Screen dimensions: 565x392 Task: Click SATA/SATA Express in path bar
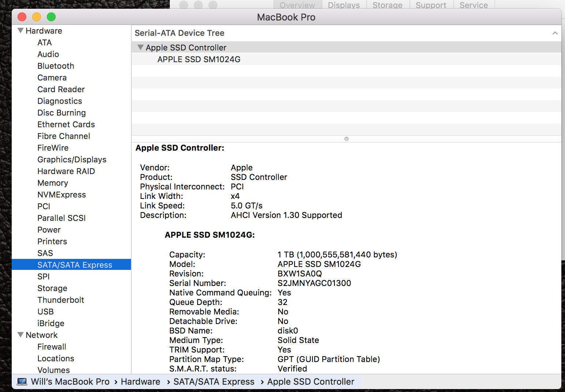[x=214, y=382]
